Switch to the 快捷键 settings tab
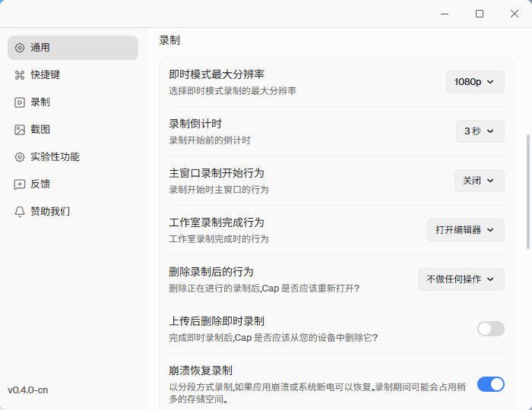Viewport: 532px width, 410px height. (x=73, y=75)
